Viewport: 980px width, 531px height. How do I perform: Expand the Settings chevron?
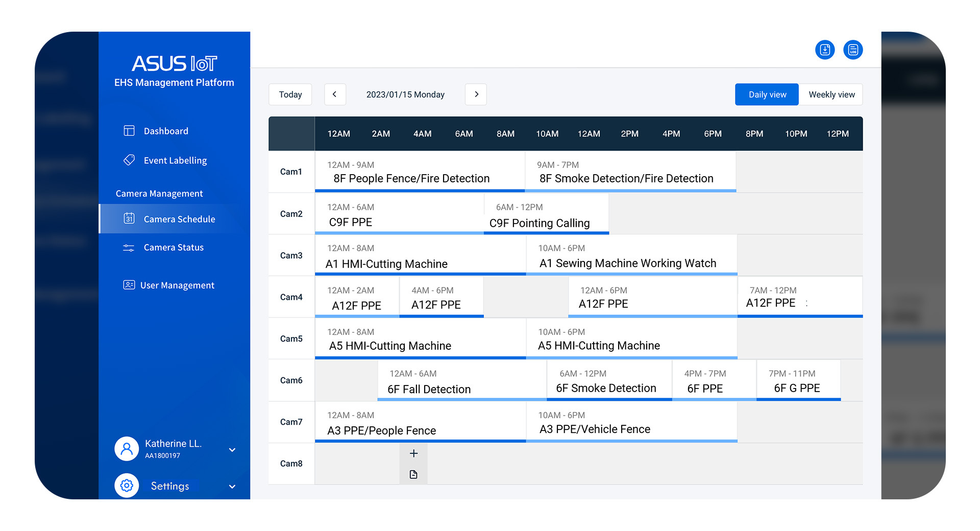(x=232, y=487)
